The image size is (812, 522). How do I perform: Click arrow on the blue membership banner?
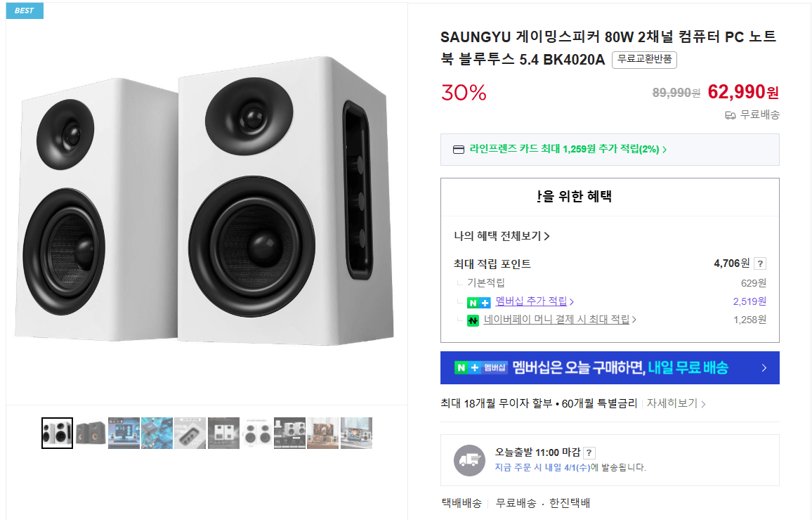(764, 368)
